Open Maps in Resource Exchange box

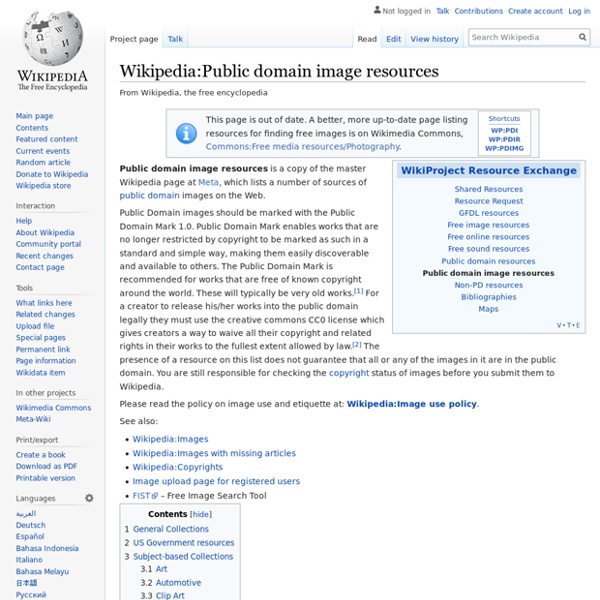[489, 309]
